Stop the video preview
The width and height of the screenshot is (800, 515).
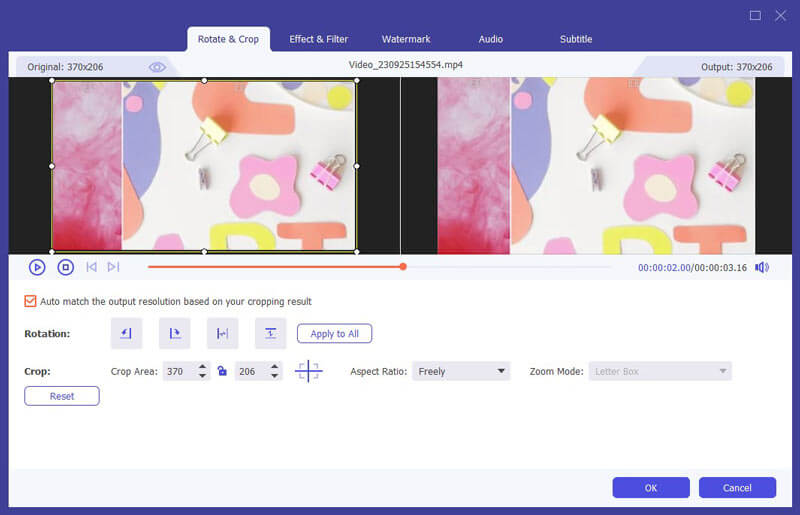65,267
